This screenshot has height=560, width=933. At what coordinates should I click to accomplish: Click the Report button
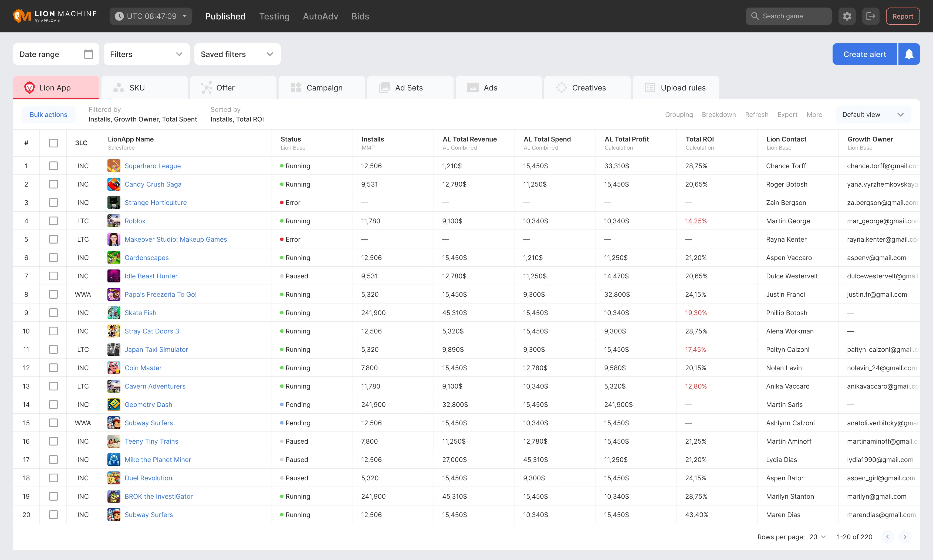(903, 16)
